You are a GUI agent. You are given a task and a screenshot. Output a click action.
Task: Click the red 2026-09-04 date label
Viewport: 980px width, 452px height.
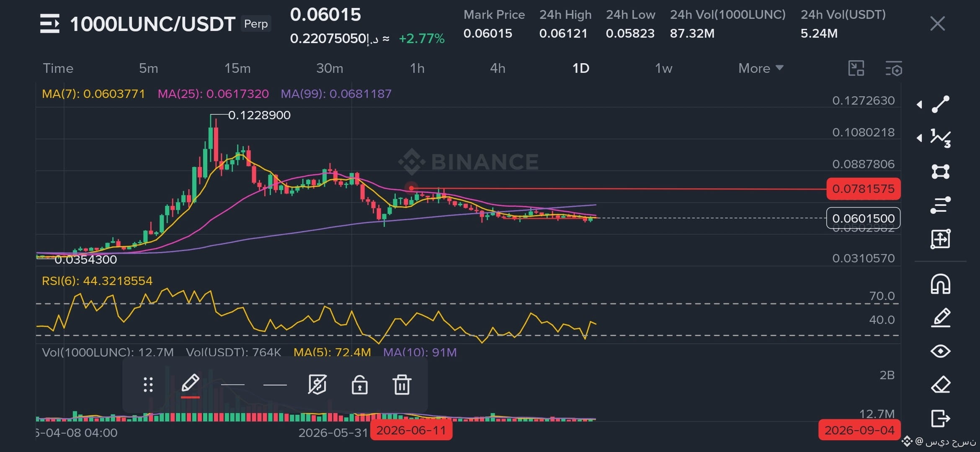[859, 430]
